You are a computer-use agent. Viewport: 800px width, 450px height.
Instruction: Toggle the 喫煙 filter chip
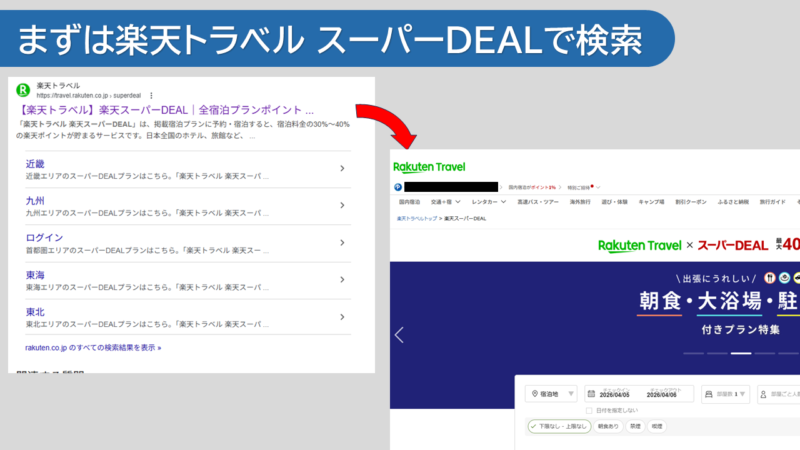(x=657, y=426)
